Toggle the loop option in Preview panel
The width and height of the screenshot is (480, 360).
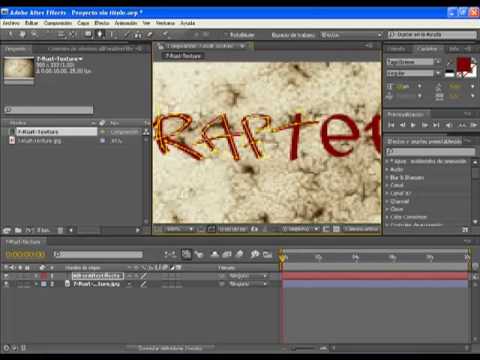click(462, 125)
